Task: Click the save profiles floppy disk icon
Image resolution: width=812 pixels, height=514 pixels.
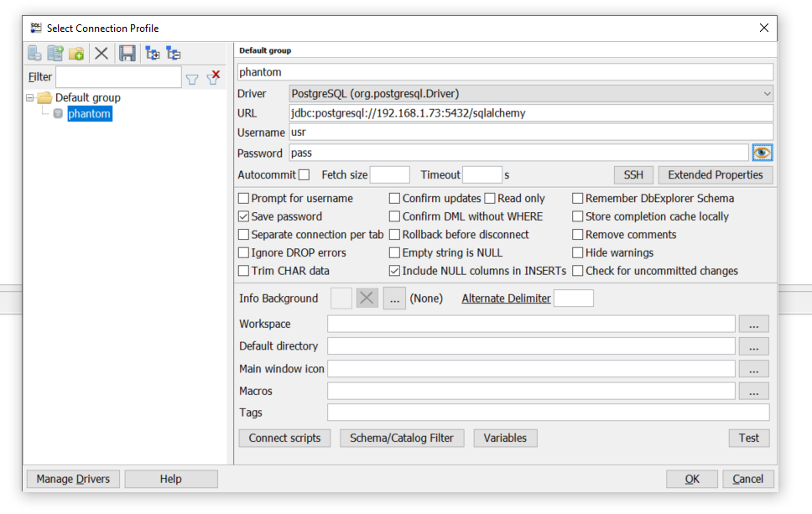Action: [x=127, y=54]
